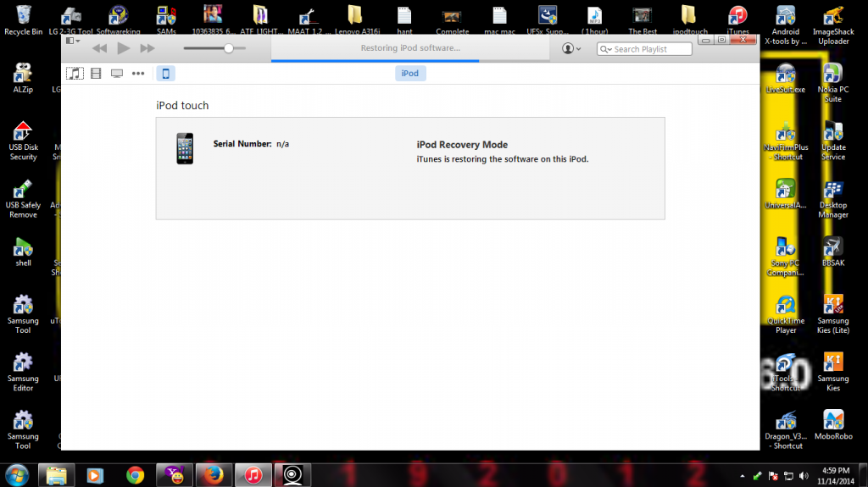Open the account user dropdown

coord(572,48)
